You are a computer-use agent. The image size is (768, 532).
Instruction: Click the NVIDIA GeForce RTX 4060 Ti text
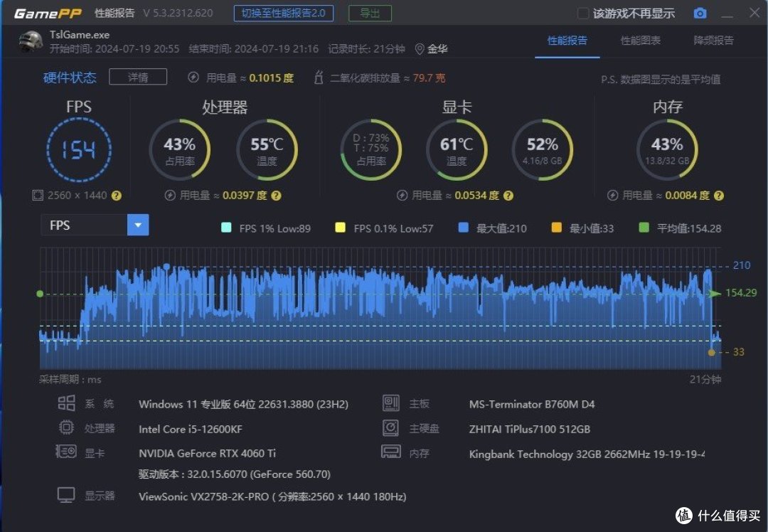[x=207, y=453]
